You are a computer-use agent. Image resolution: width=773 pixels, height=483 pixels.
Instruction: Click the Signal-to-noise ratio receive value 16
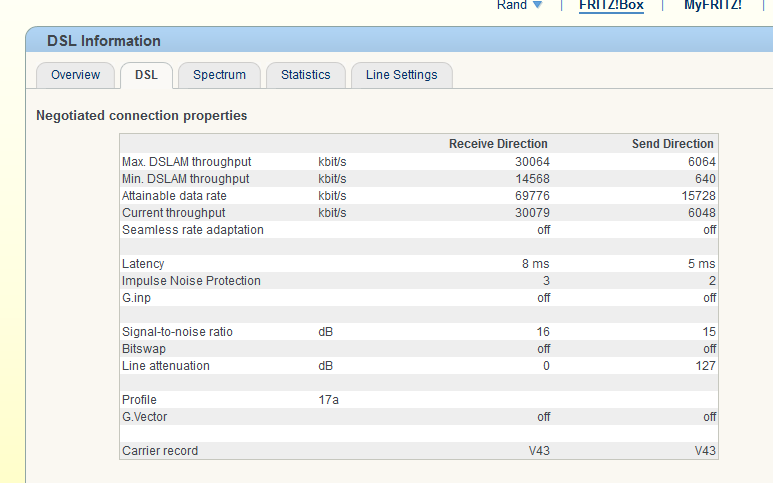pyautogui.click(x=543, y=332)
